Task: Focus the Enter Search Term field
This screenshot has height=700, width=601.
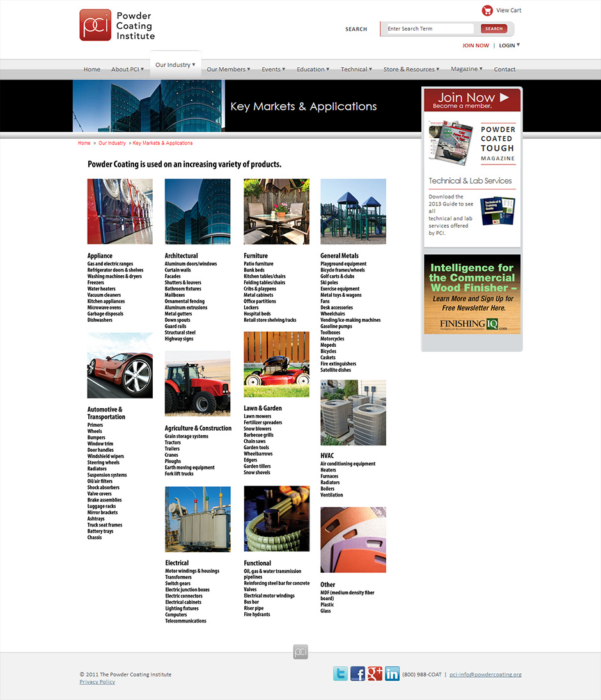Action: (x=430, y=29)
